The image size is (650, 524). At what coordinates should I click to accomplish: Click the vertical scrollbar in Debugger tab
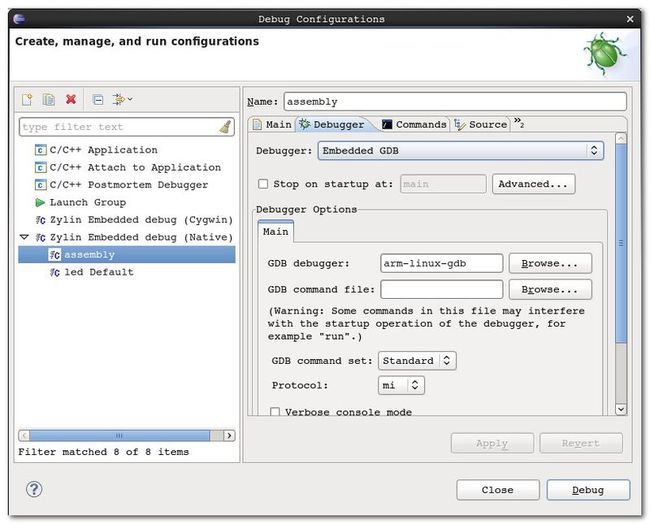[621, 243]
